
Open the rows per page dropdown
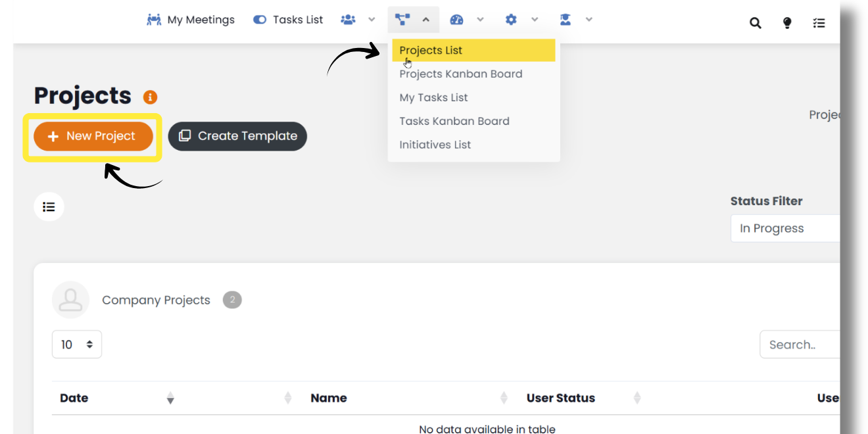pos(77,345)
